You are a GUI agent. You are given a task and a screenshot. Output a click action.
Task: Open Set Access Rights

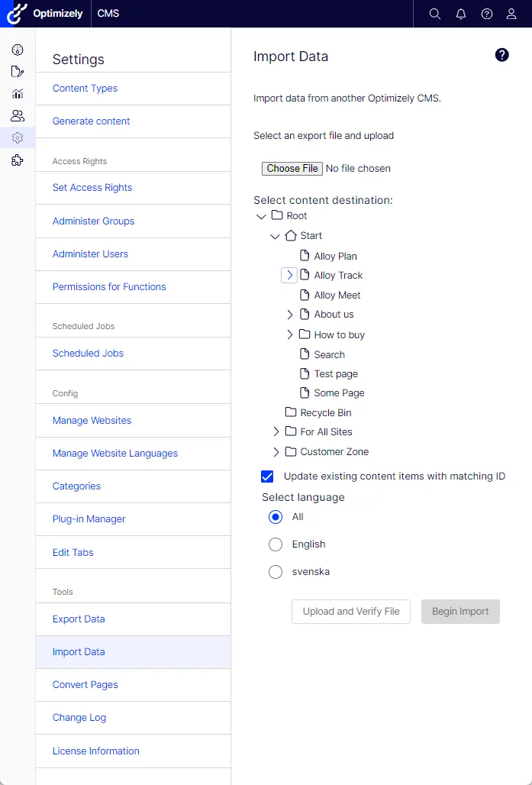(x=133, y=188)
